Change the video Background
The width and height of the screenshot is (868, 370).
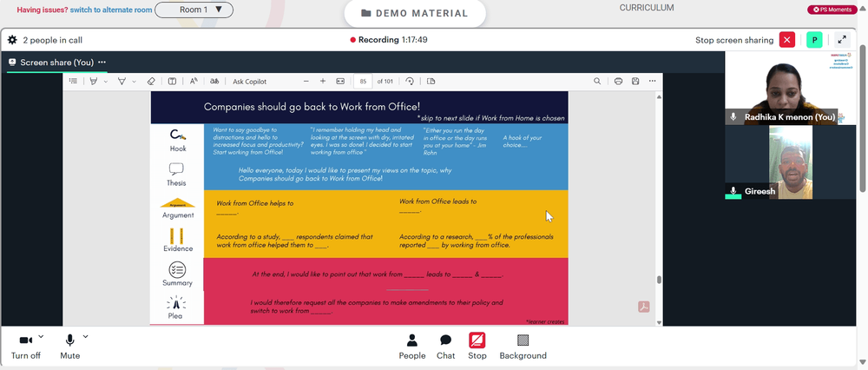coord(523,347)
